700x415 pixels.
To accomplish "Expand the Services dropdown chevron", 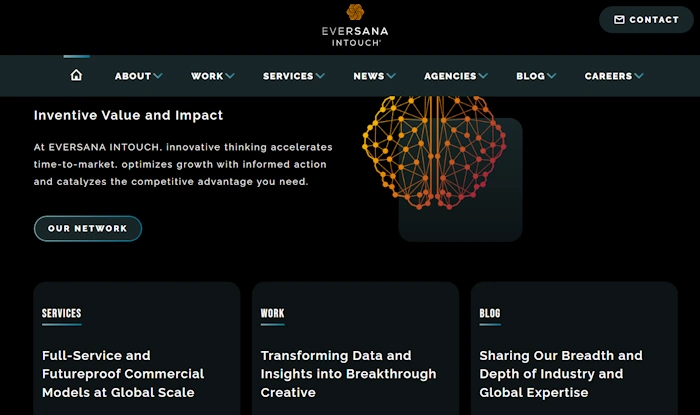I will pyautogui.click(x=320, y=76).
